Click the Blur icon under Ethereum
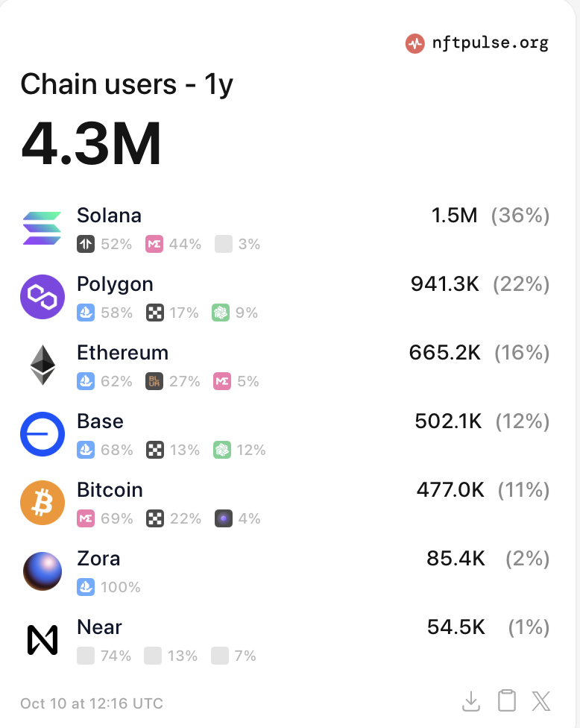 [x=154, y=381]
